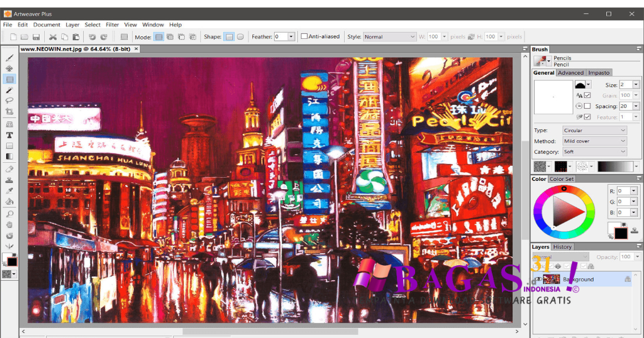Open the layer Opacity dropdown arrow
The height and width of the screenshot is (338, 644).
[x=637, y=257]
